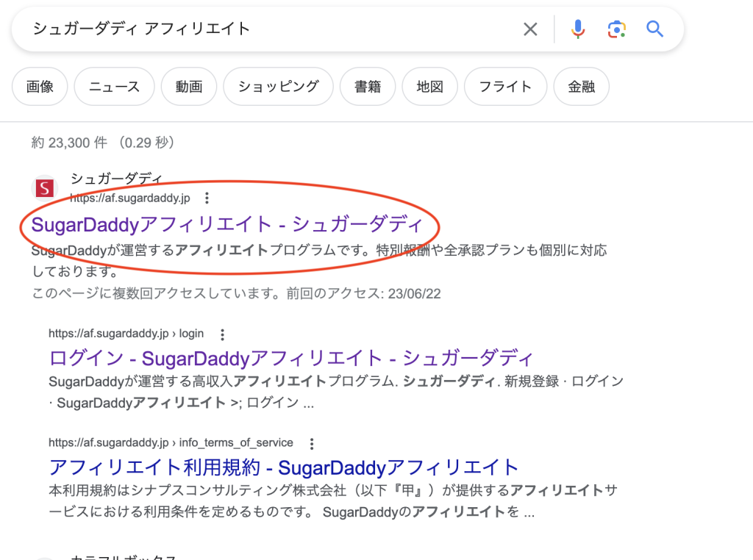
Task: Switch to the 画像 filter tab
Action: click(40, 87)
